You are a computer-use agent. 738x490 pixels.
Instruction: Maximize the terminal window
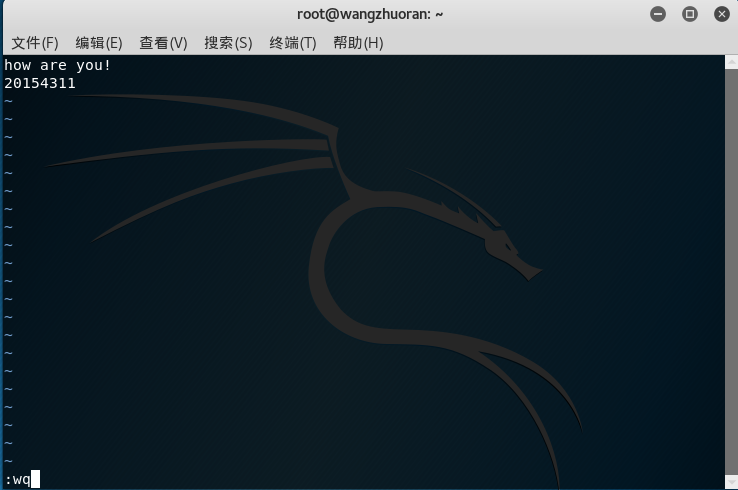coord(690,14)
